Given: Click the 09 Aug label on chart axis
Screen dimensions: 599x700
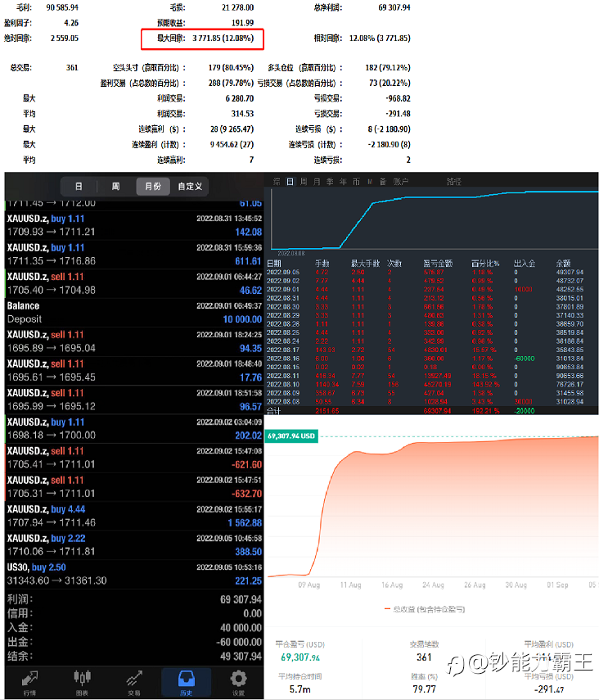Looking at the screenshot, I should (x=309, y=585).
